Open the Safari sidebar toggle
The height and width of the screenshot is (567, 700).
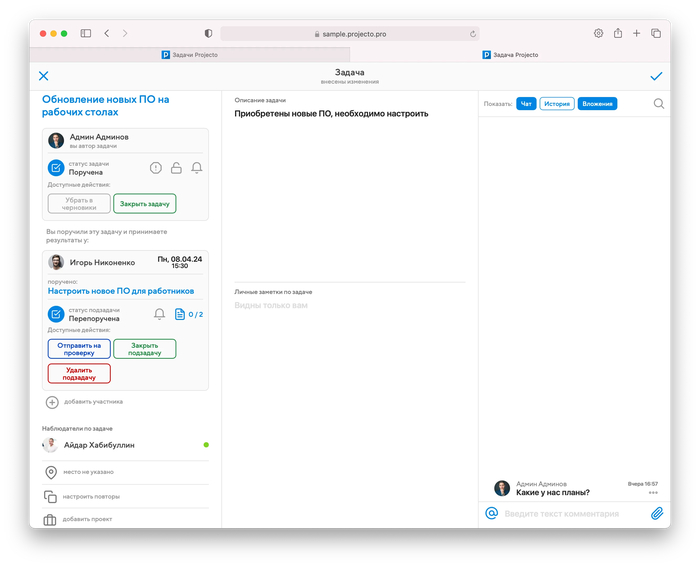click(x=86, y=33)
